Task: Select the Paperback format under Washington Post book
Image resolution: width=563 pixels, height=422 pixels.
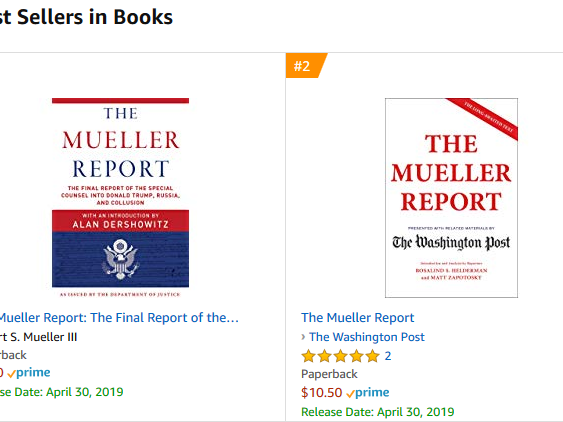Action: click(x=329, y=374)
